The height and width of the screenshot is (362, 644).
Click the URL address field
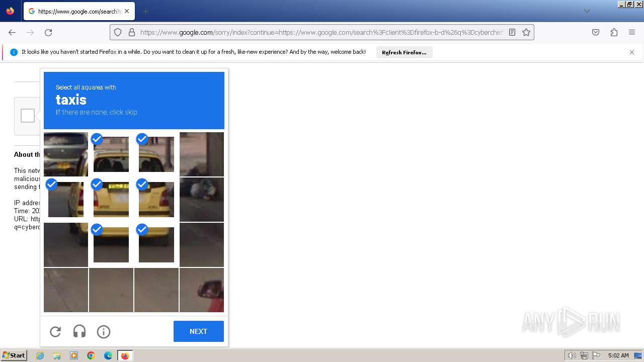tap(321, 32)
